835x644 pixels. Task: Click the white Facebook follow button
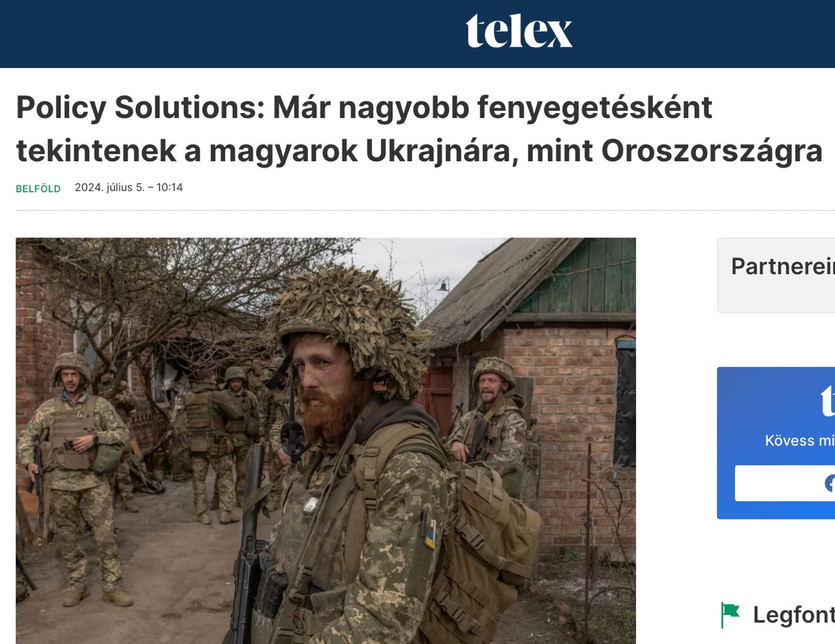(785, 483)
